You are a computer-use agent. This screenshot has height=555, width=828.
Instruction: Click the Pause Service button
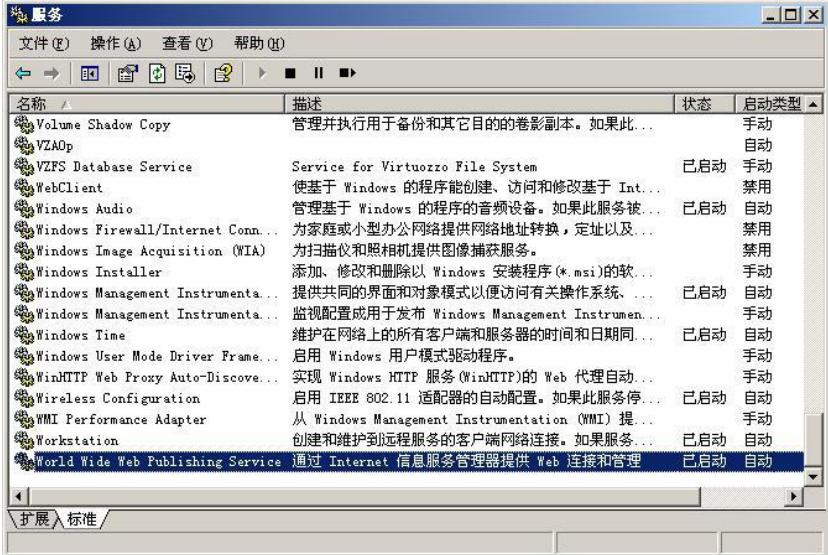[x=318, y=73]
